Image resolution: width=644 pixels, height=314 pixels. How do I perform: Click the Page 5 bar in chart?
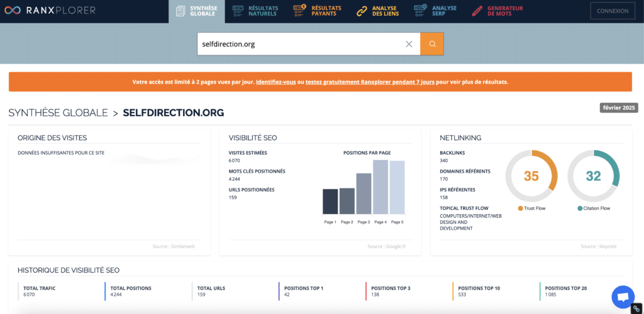click(397, 187)
